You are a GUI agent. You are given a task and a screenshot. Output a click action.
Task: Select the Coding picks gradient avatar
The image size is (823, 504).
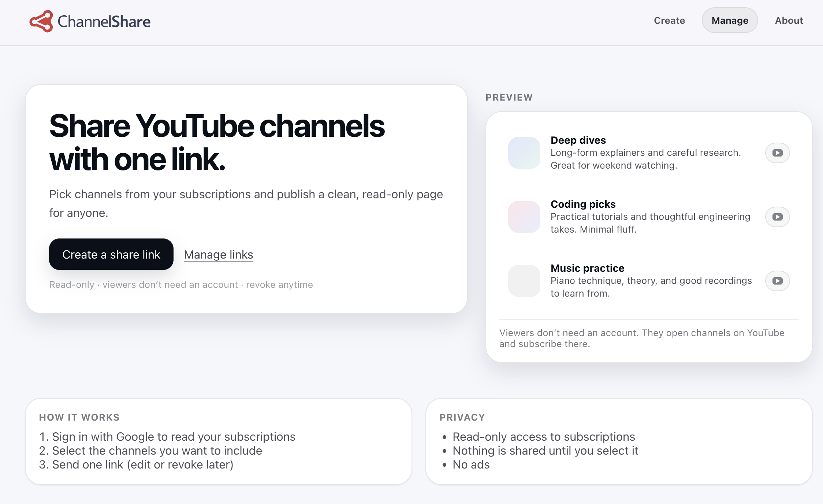click(x=524, y=217)
